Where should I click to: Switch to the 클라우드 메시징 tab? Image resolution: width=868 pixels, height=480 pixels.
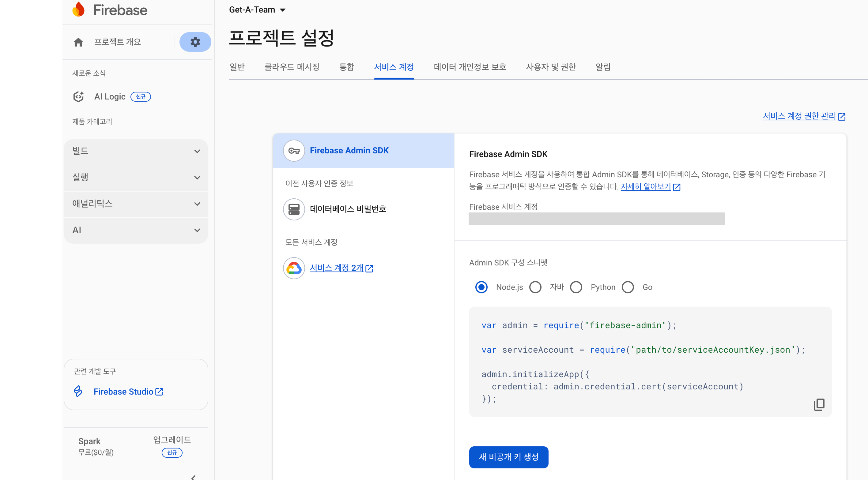click(x=292, y=67)
